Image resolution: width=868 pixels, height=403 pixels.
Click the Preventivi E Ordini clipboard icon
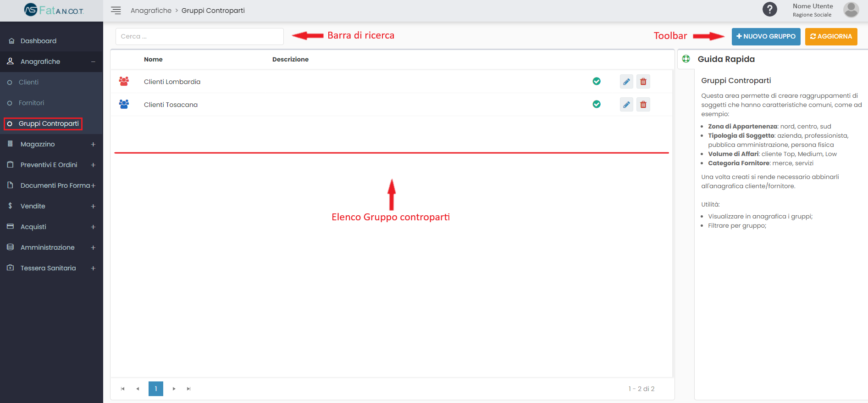pyautogui.click(x=10, y=164)
